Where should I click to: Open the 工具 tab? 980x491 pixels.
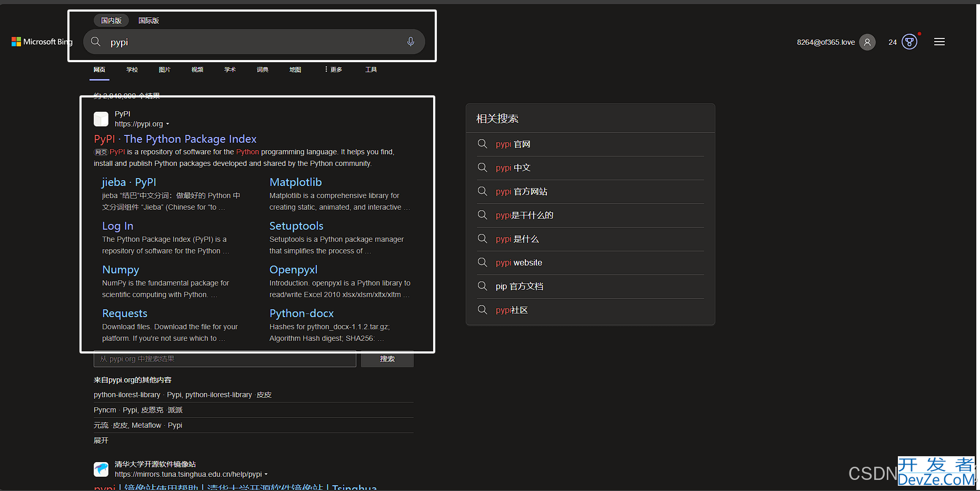[x=371, y=70]
